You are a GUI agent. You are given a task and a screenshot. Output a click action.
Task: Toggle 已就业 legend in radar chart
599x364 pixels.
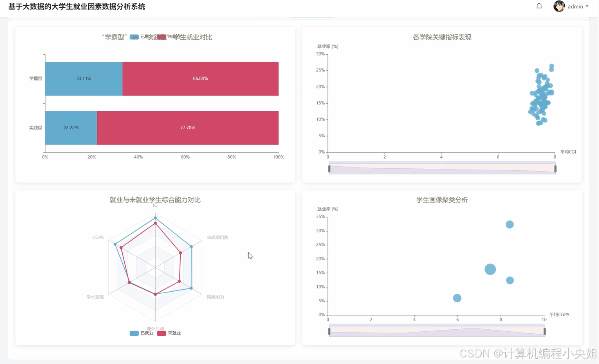coord(141,333)
